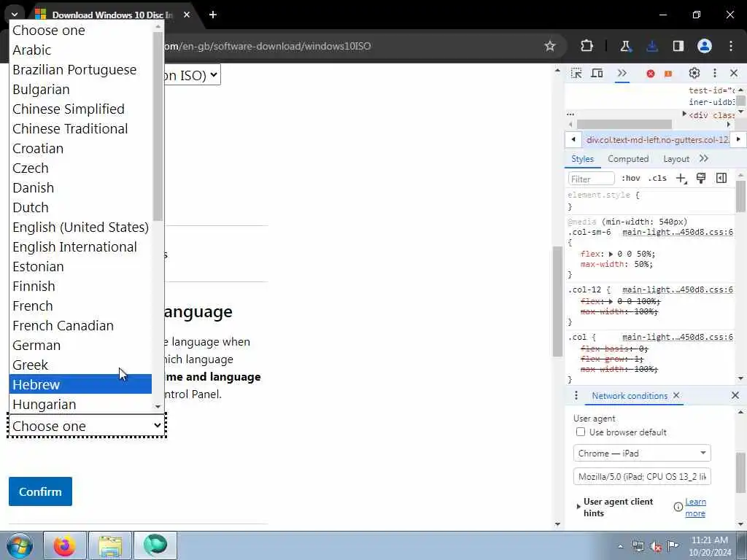Open the Chrome — iPad user agent dropdown
The width and height of the screenshot is (747, 560).
pyautogui.click(x=642, y=453)
